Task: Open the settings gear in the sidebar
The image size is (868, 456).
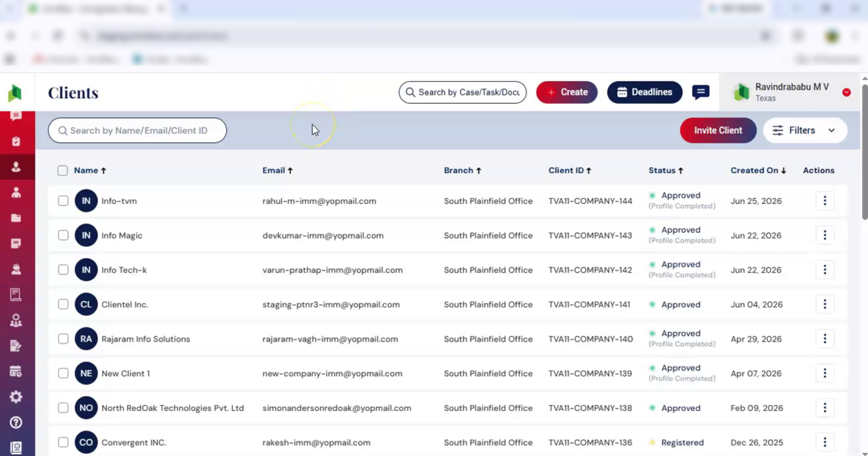Action: pos(16,397)
